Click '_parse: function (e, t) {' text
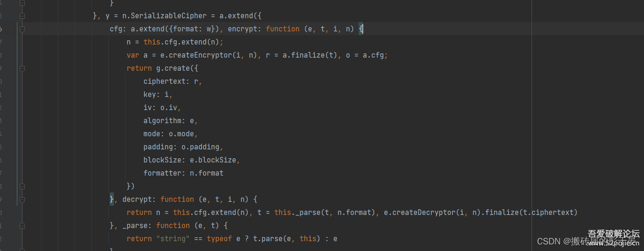644x251 pixels. tap(175, 226)
